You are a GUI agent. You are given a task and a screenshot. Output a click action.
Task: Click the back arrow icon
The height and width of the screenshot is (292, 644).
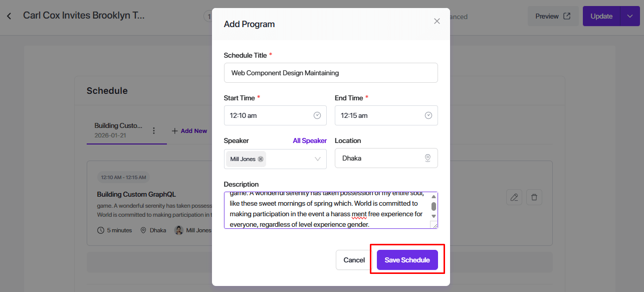[9, 16]
